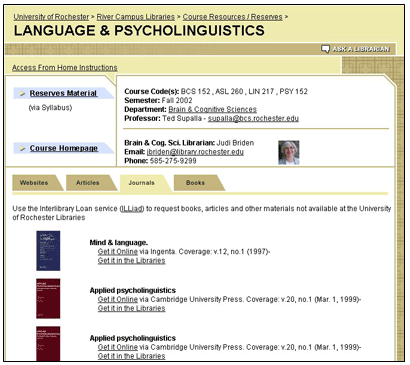
Task: Click Get it Online for first Applied psycholinguistics
Action: [118, 299]
